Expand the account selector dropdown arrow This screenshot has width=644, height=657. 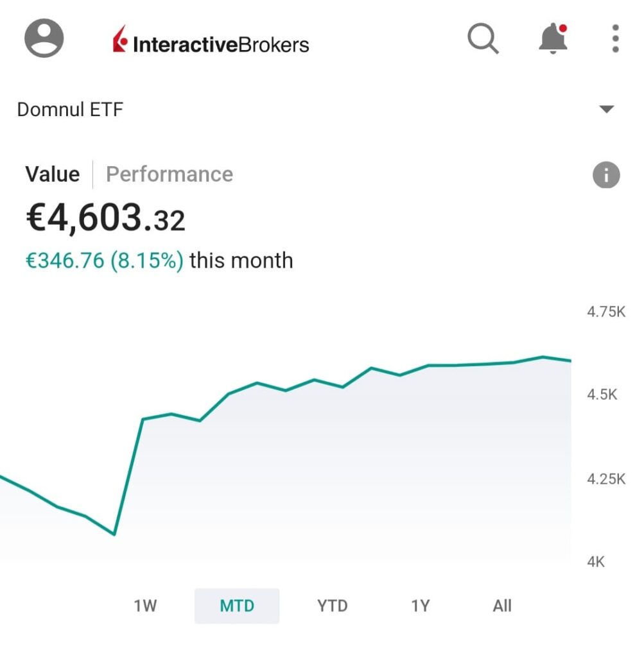tap(606, 110)
